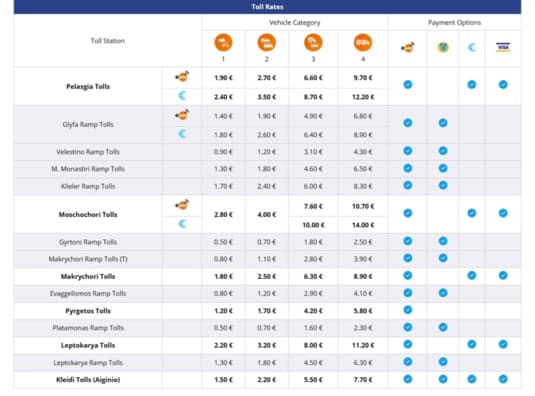Click the 6.00 € rate for Kileler Ramp Tolls

tap(313, 187)
